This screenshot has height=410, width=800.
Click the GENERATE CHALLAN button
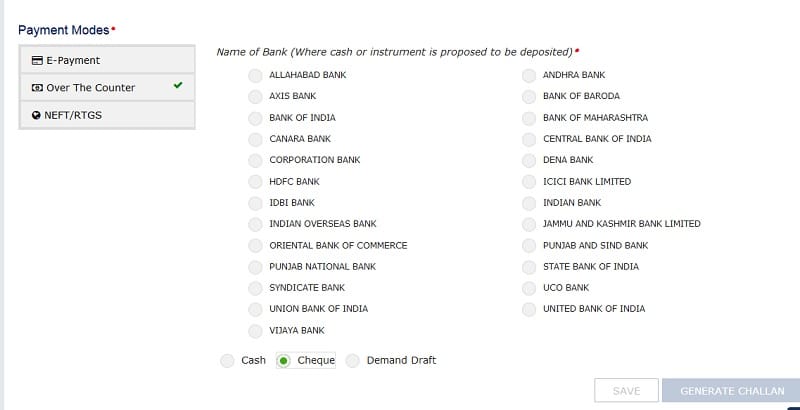731,391
